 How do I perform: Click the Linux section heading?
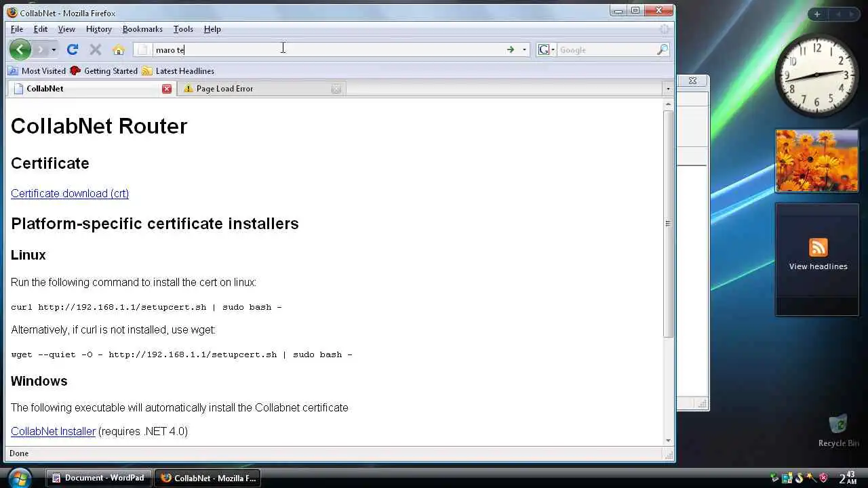point(28,255)
